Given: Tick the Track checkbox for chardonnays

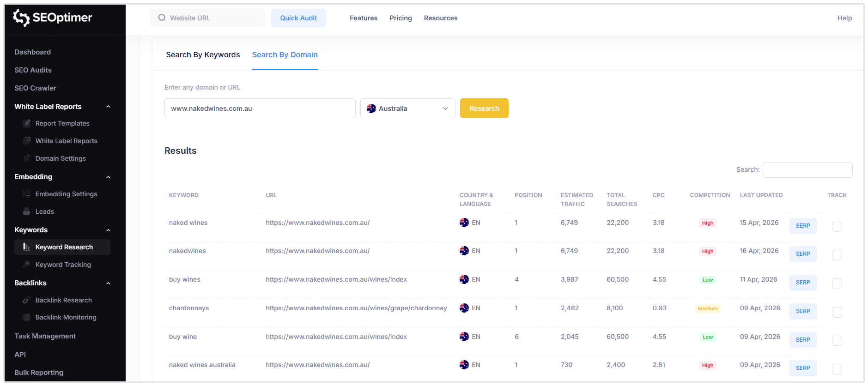Looking at the screenshot, I should (837, 312).
